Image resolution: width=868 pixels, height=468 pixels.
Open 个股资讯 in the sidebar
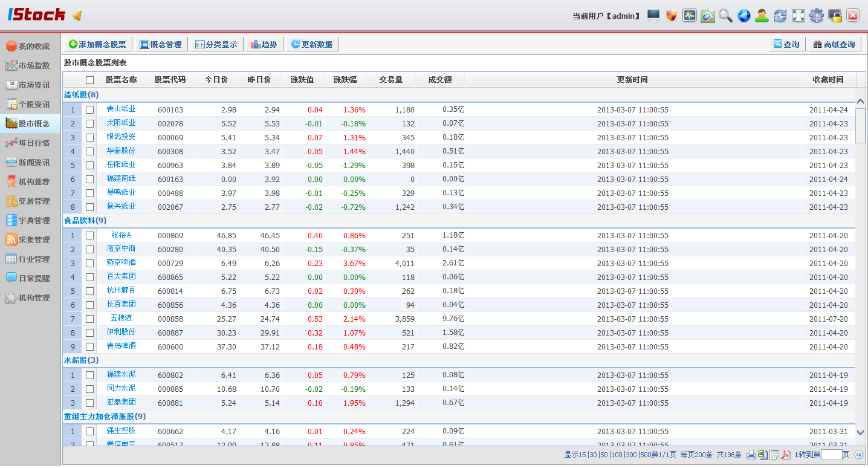[30, 105]
